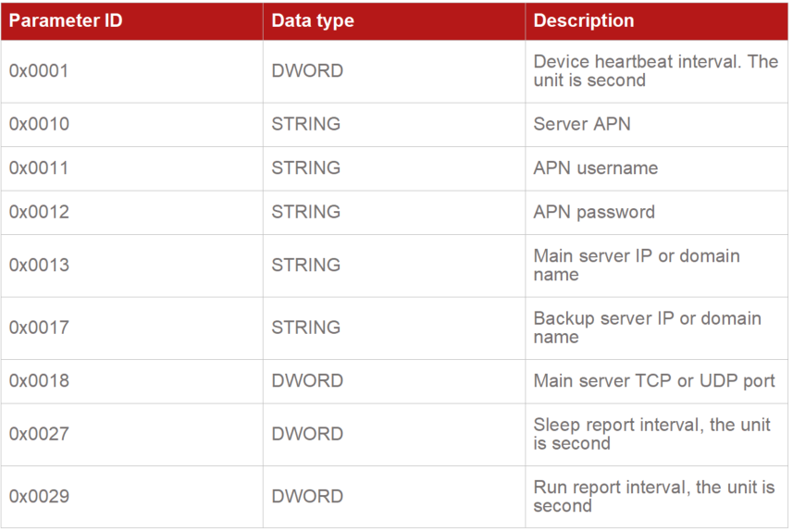Click the Description column header
This screenshot has width=793, height=532.
coord(584,20)
